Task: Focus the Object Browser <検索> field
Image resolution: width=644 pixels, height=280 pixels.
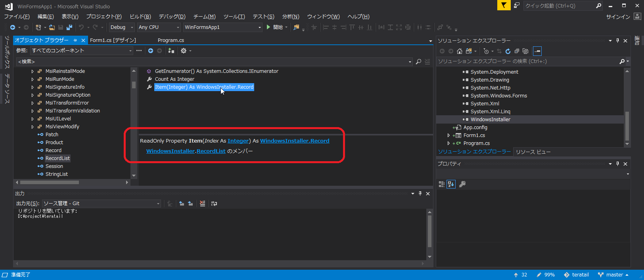Action: (x=214, y=62)
